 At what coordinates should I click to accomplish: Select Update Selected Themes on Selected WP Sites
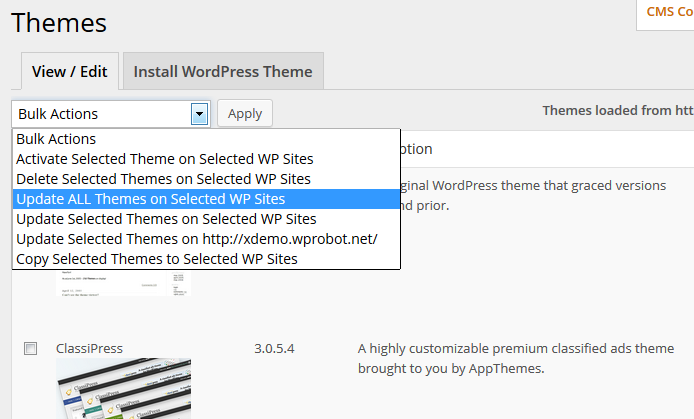coord(166,219)
